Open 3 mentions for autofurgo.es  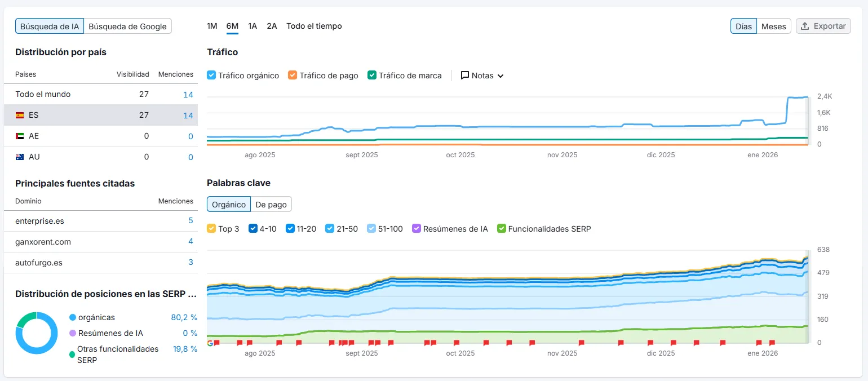click(191, 262)
